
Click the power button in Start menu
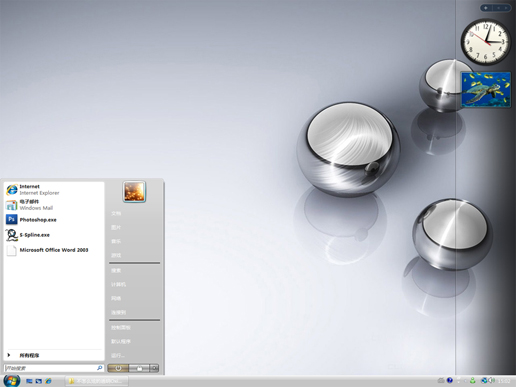118,368
